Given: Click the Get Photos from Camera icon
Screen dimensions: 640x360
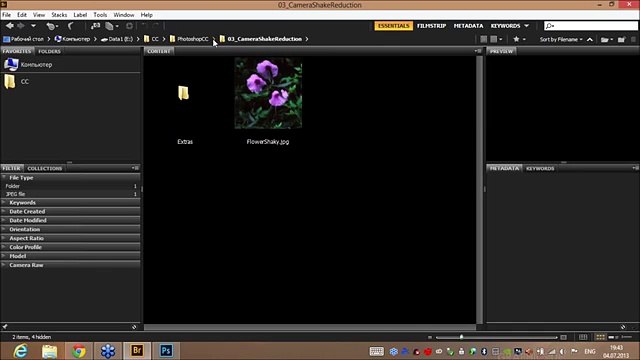Looking at the screenshot, I should coord(96,26).
